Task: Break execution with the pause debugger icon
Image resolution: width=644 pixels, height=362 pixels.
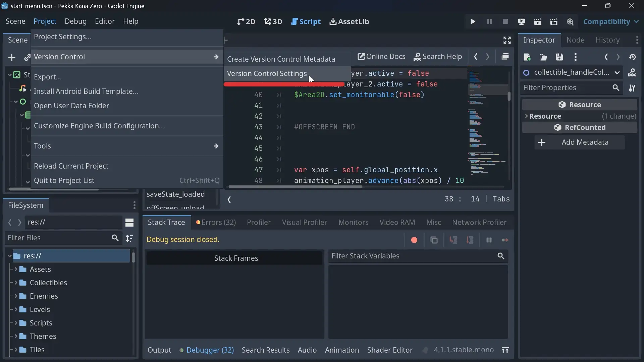Action: pos(489,240)
